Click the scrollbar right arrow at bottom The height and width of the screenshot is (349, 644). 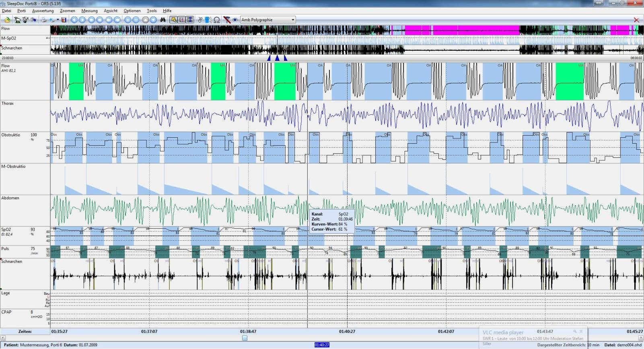(x=641, y=338)
